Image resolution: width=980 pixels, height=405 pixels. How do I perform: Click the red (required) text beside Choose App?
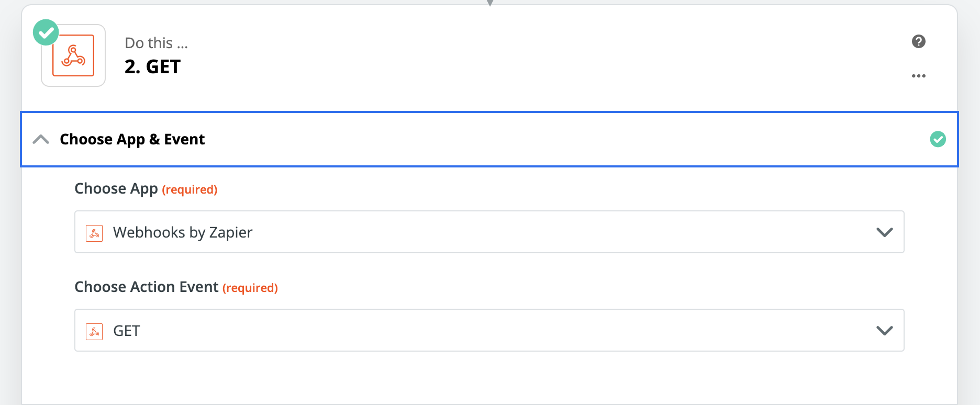(x=190, y=189)
